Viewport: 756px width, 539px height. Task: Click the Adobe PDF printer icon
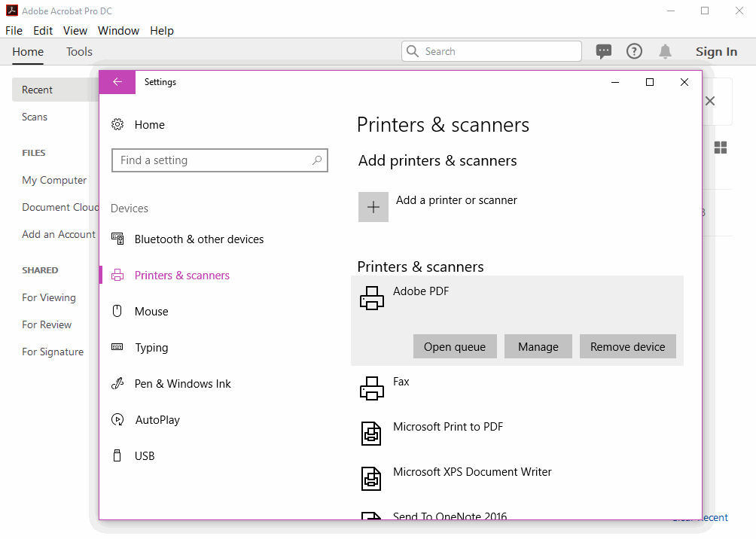[x=372, y=297]
